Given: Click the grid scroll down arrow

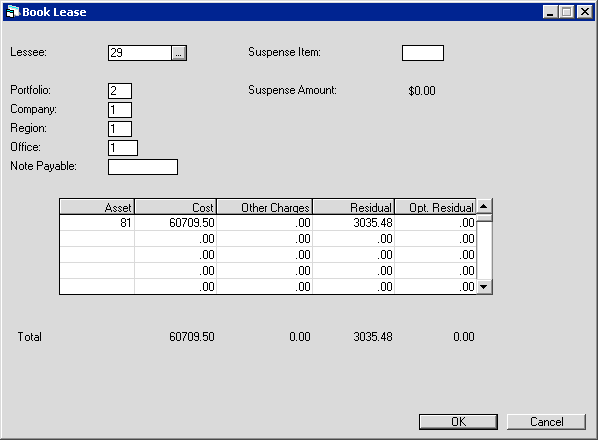Looking at the screenshot, I should tap(484, 287).
